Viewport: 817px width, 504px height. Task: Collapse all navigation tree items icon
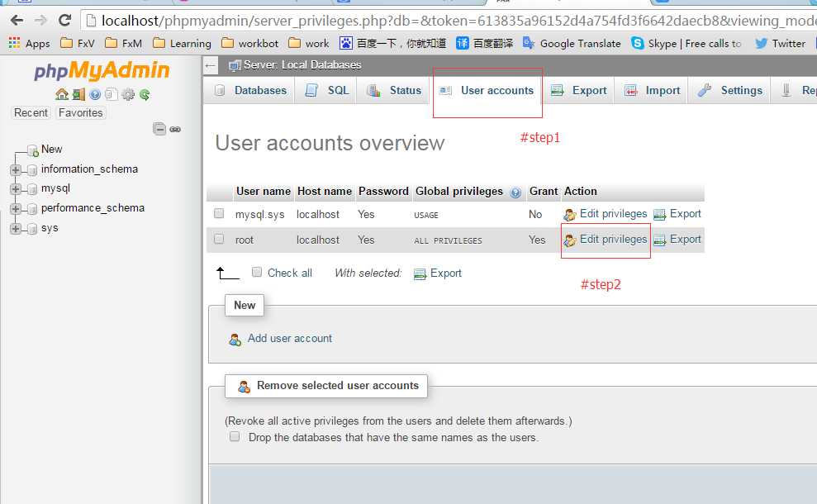pyautogui.click(x=159, y=129)
